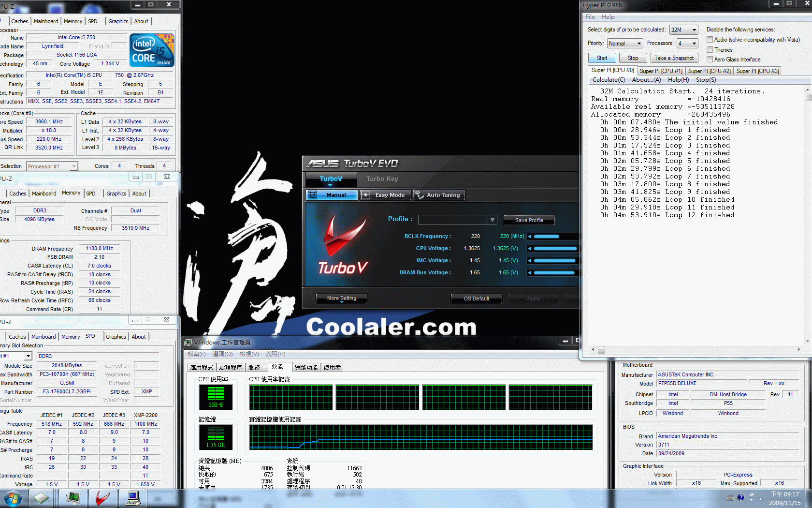Click the left arrow on the CPU Voltage slider

point(530,249)
